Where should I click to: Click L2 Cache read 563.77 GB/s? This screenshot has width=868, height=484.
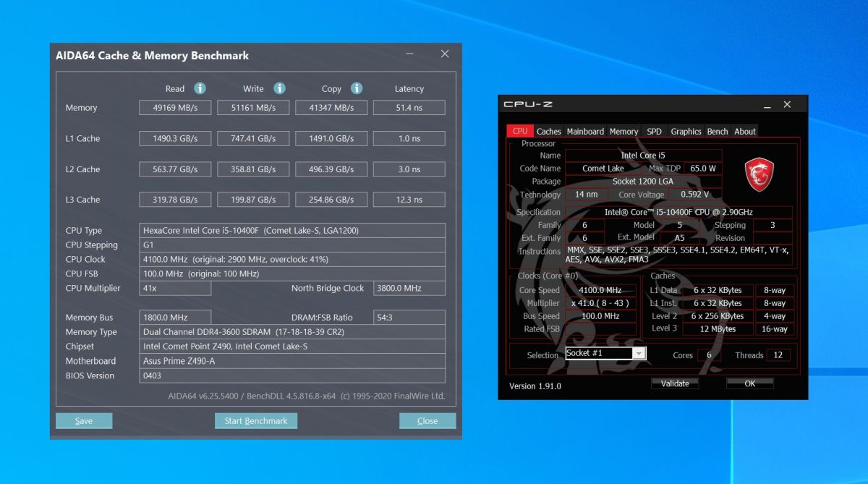tap(175, 169)
